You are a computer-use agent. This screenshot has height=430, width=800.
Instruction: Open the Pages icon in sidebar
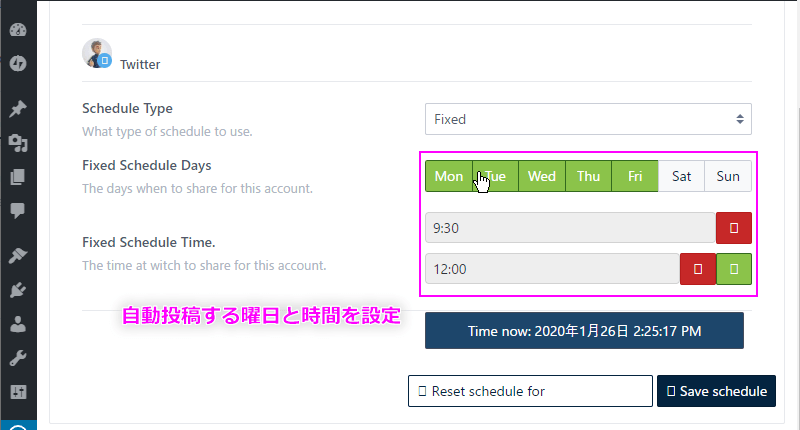pyautogui.click(x=18, y=177)
